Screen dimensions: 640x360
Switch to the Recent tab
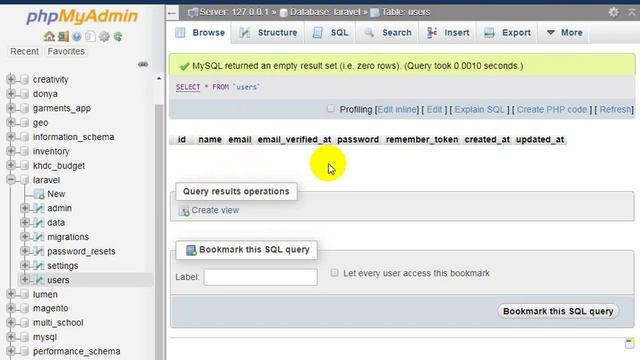24,51
